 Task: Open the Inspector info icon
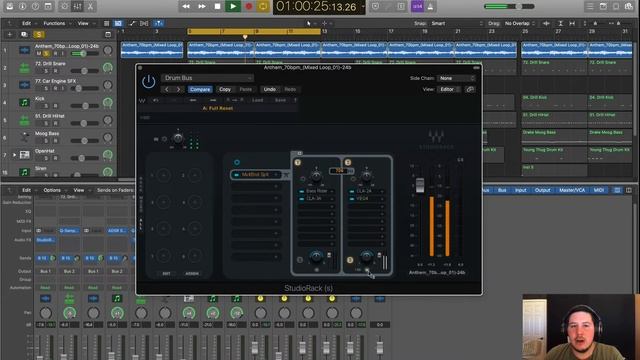pyautogui.click(x=22, y=7)
